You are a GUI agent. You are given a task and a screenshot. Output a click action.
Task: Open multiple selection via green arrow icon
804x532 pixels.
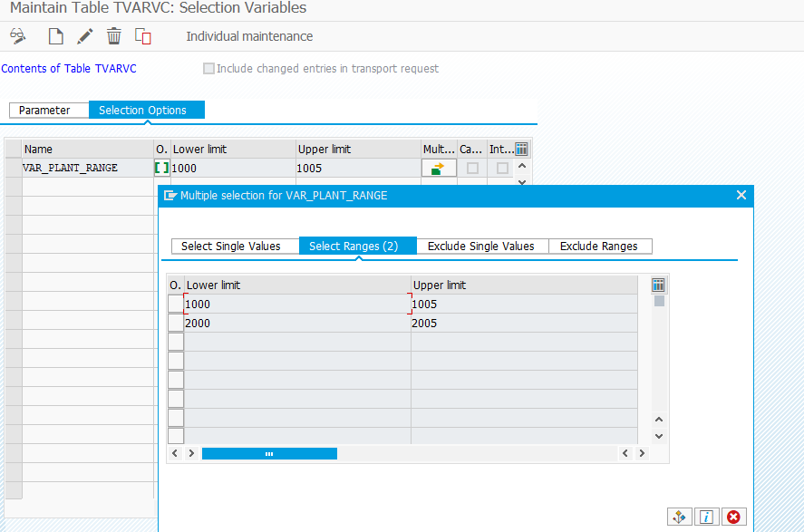pos(439,167)
